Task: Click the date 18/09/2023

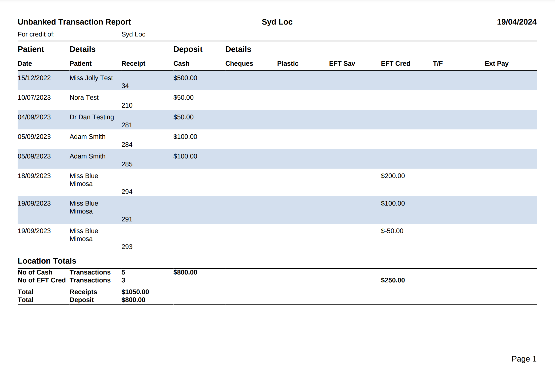Action: pos(34,176)
